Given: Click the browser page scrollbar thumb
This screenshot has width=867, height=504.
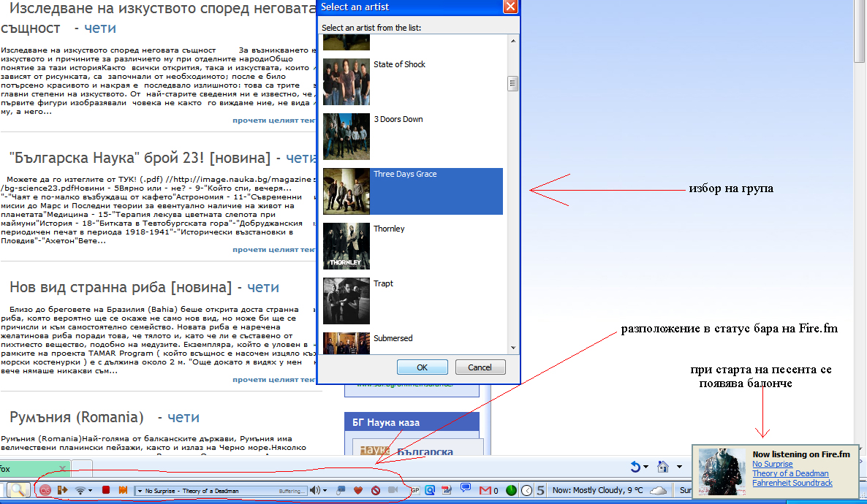Looking at the screenshot, I should click(859, 31).
